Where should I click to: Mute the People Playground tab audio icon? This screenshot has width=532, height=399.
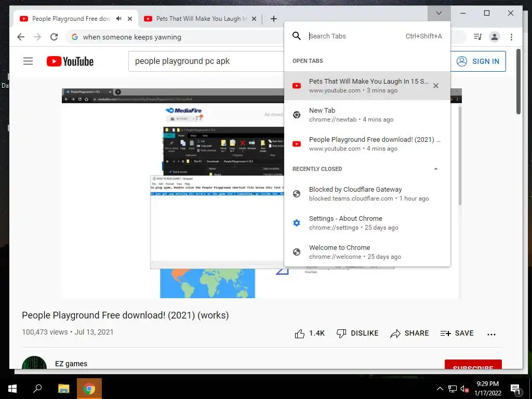[x=118, y=19]
